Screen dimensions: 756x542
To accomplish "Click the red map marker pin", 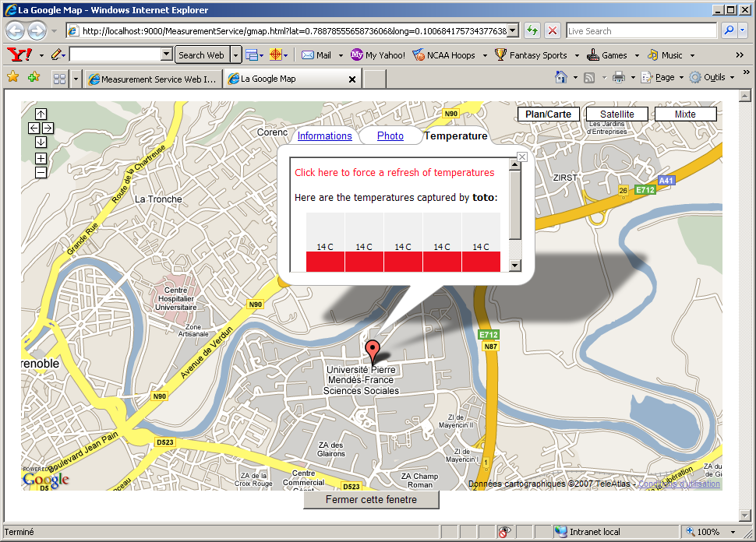I will [x=373, y=351].
